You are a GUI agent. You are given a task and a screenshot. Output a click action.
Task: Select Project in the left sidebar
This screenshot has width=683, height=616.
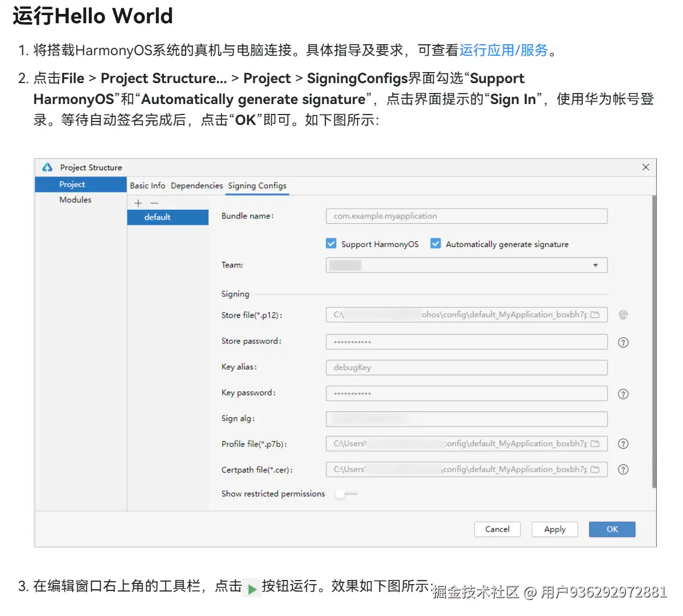click(x=81, y=184)
